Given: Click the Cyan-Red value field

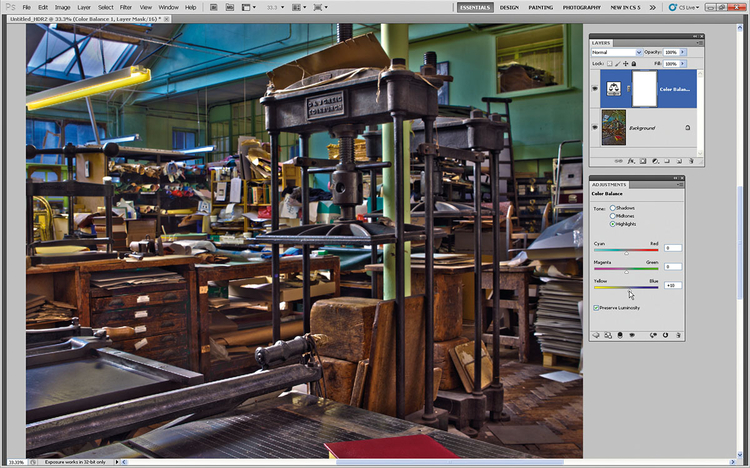Looking at the screenshot, I should tap(673, 248).
